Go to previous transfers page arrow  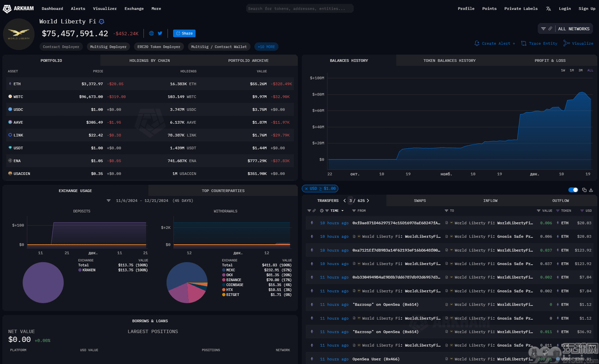point(344,200)
